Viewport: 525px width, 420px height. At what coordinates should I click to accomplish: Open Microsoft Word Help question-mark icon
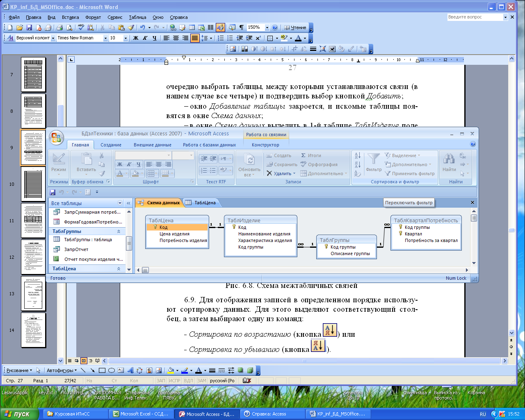point(275,27)
